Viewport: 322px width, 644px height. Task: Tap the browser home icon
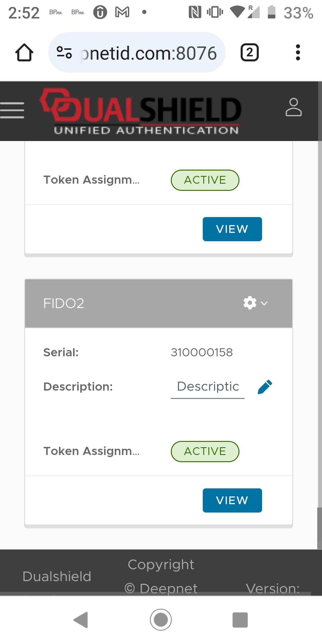tap(24, 53)
